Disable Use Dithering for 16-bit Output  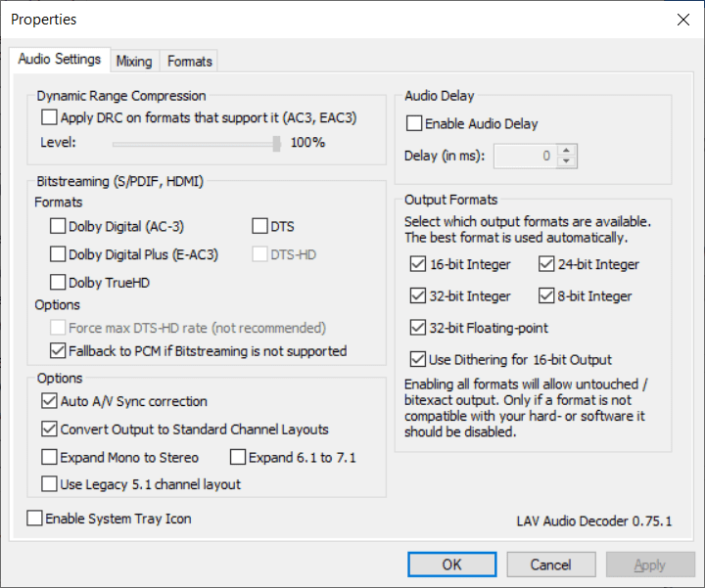(x=419, y=360)
